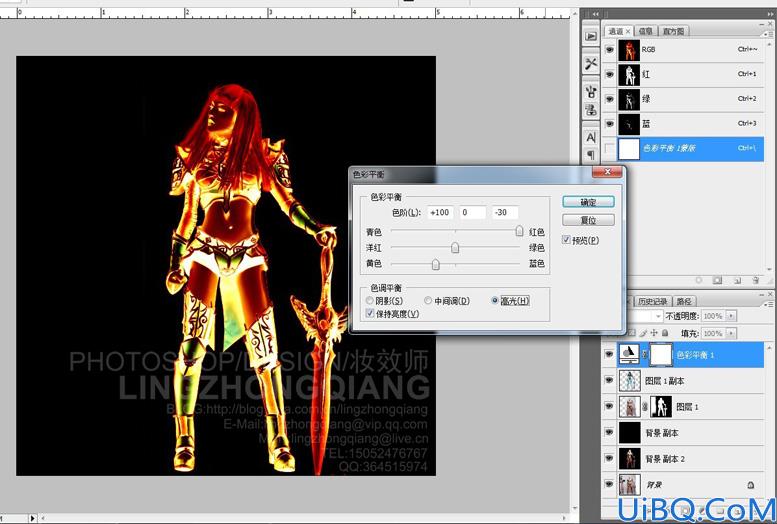Create new channel icon in Channels panel
Image resolution: width=777 pixels, height=524 pixels.
click(737, 281)
